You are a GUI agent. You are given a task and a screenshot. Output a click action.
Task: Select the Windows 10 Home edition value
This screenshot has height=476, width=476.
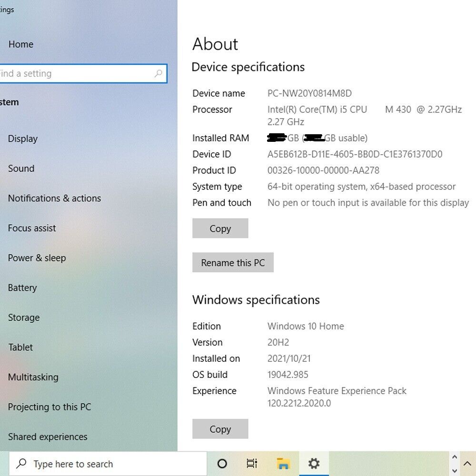pos(306,326)
